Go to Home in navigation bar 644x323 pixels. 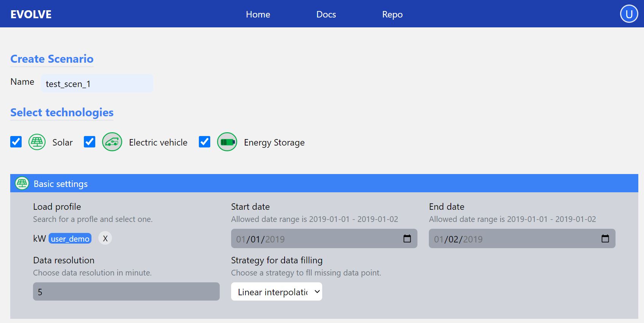pyautogui.click(x=258, y=14)
